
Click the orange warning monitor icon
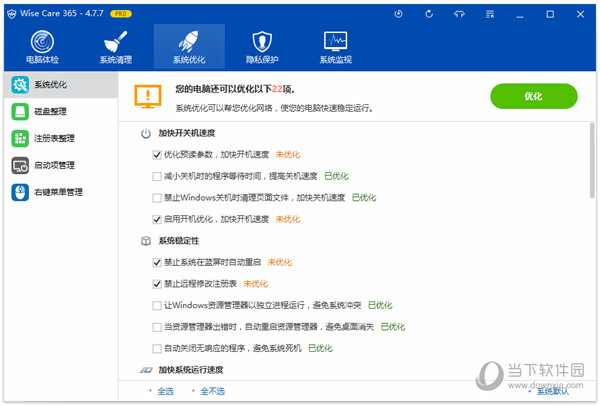[148, 96]
